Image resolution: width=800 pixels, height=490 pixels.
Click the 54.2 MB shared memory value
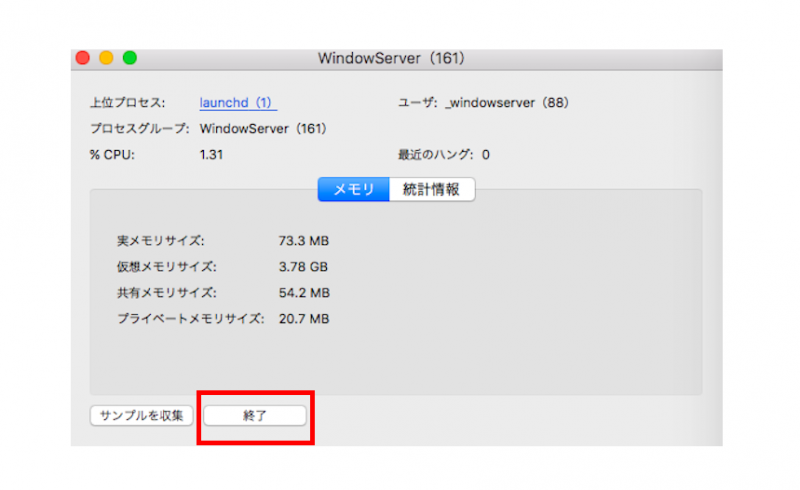303,293
